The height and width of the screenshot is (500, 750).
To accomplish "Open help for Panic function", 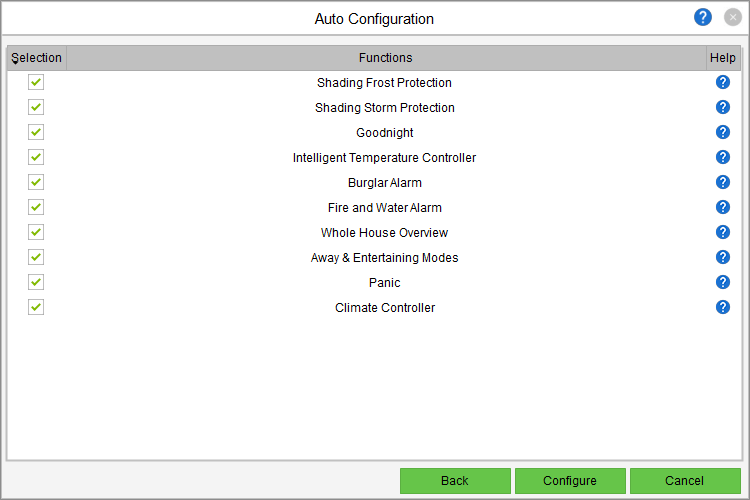I will coord(723,282).
